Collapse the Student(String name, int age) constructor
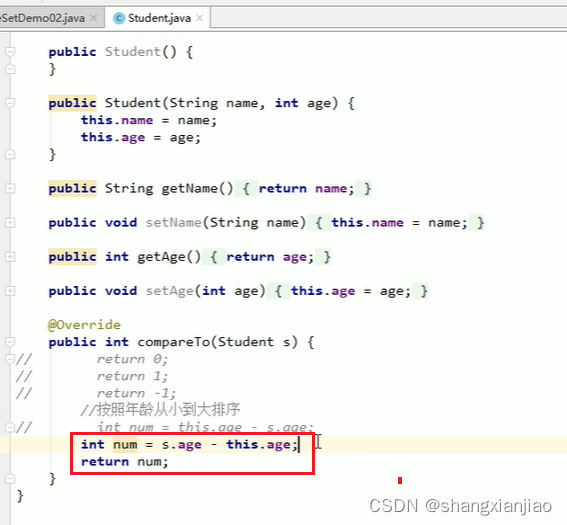Viewport: 567px width, 525px height. [10, 103]
